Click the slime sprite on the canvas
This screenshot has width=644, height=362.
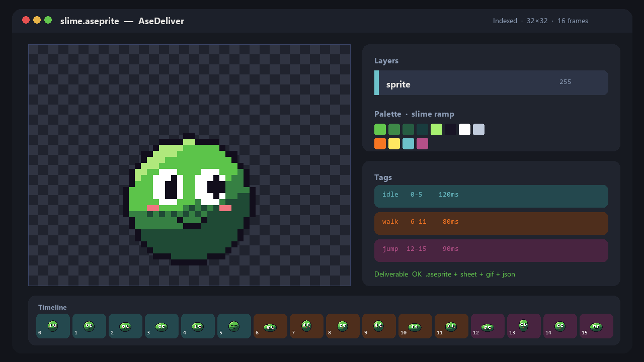point(189,199)
